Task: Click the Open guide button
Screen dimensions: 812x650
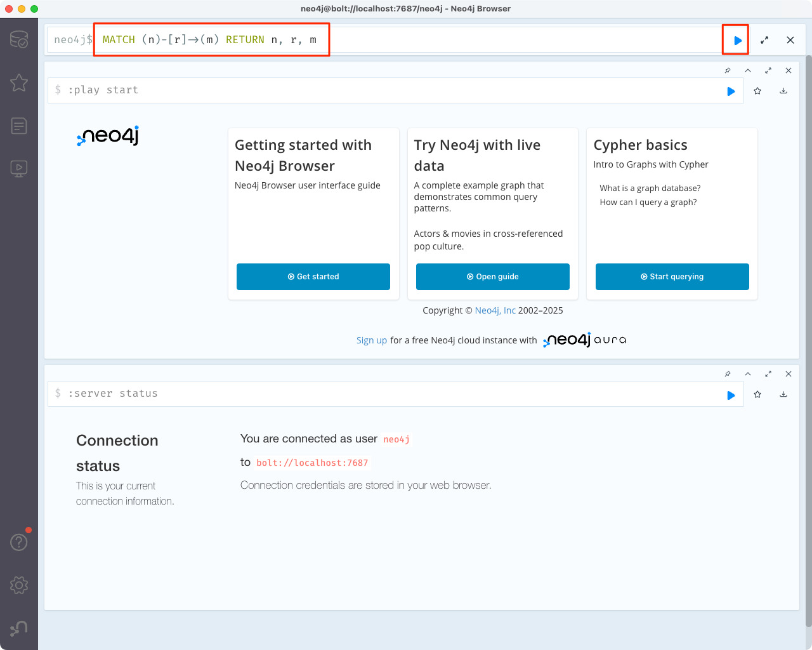Action: pyautogui.click(x=493, y=277)
